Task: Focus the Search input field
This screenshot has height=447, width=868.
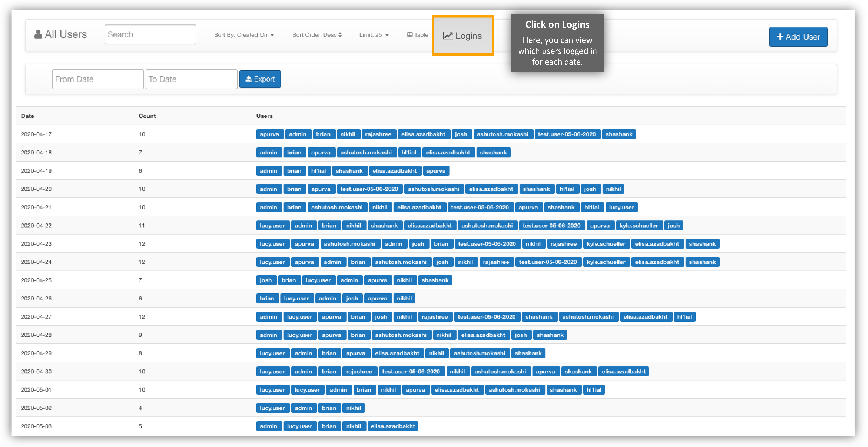Action: 150,34
